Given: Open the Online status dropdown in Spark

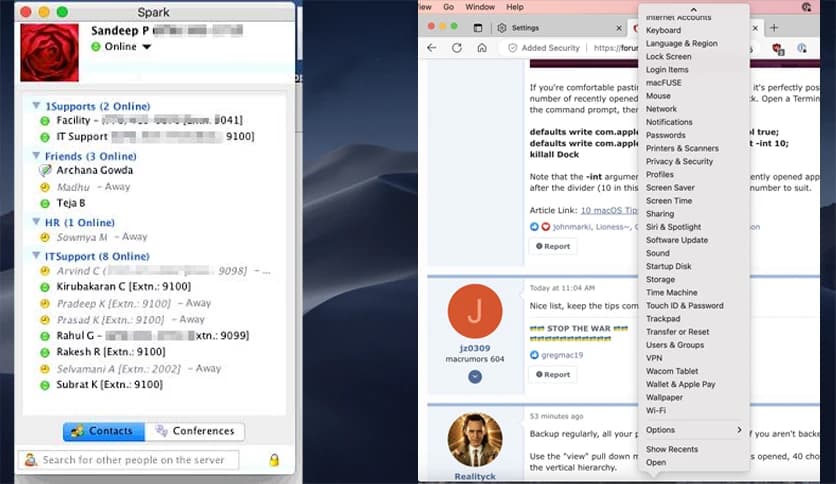Looking at the screenshot, I should 147,47.
